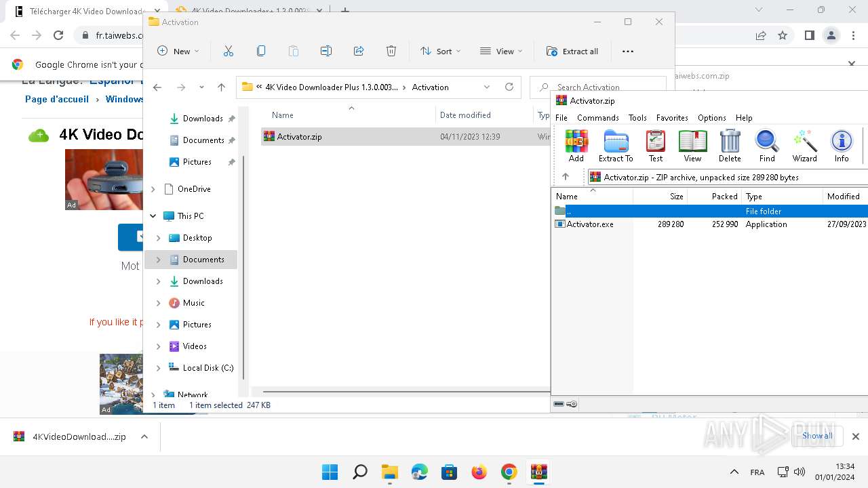Open the Chrome profile avatar

831,35
